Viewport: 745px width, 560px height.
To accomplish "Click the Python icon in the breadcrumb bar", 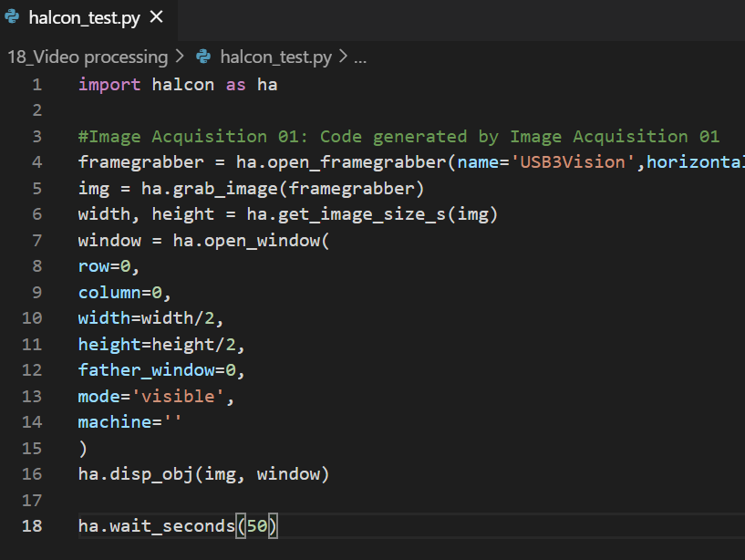I will tap(202, 57).
